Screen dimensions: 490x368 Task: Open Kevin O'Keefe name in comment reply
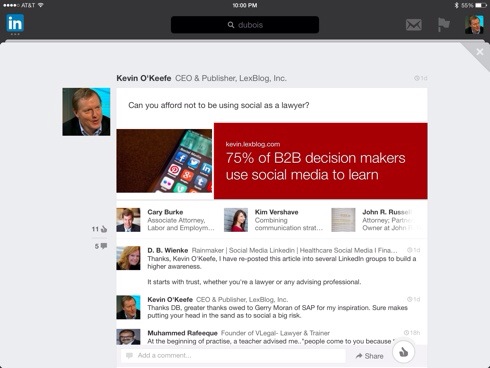170,299
